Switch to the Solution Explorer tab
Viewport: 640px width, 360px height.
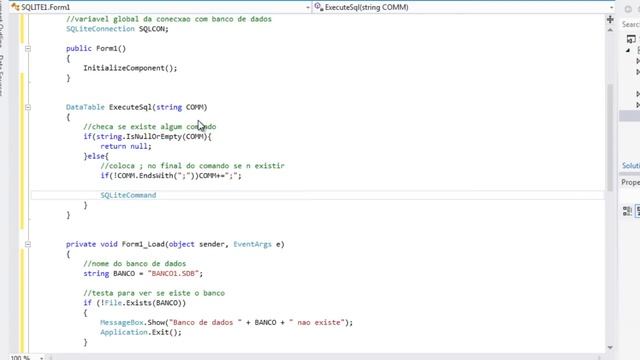tap(631, 166)
